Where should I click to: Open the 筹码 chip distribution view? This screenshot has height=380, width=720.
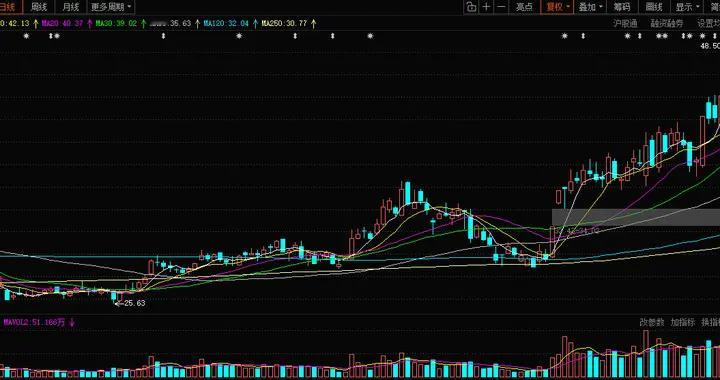[x=622, y=7]
